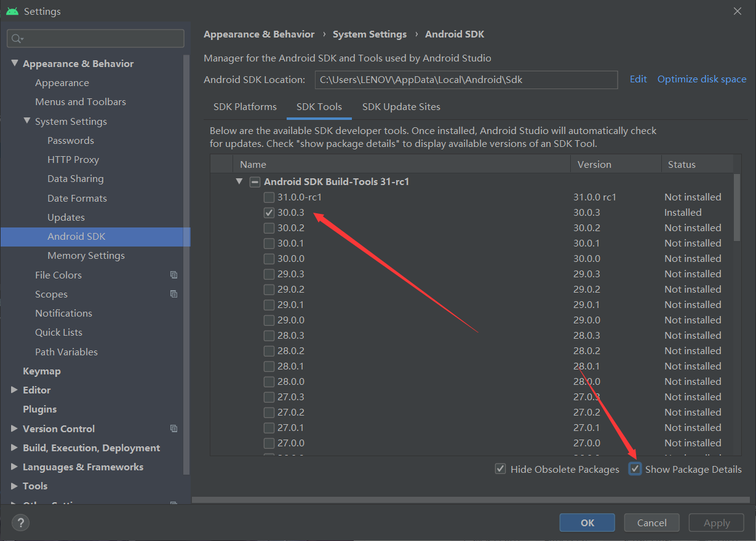Open Date Formats settings
Screen dimensions: 756x541
pos(77,199)
